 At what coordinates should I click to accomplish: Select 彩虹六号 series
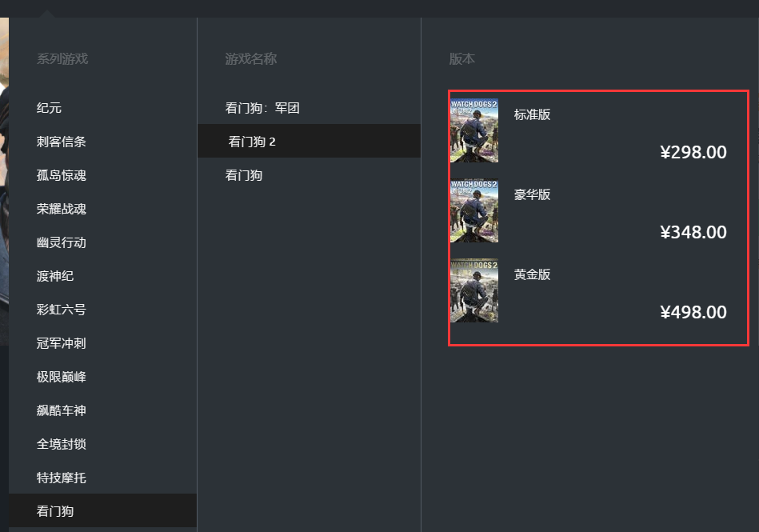point(62,310)
